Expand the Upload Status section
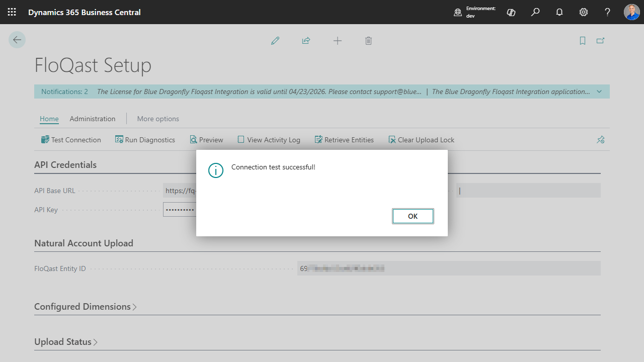 (66, 342)
